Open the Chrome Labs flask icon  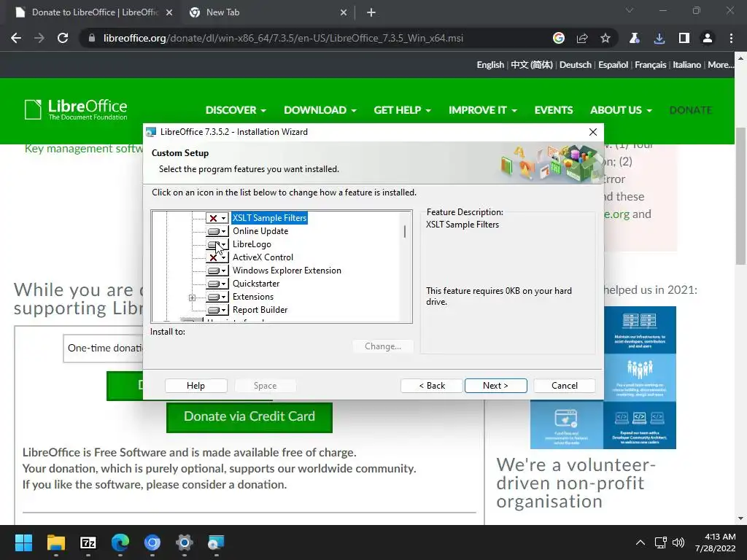[x=635, y=38]
